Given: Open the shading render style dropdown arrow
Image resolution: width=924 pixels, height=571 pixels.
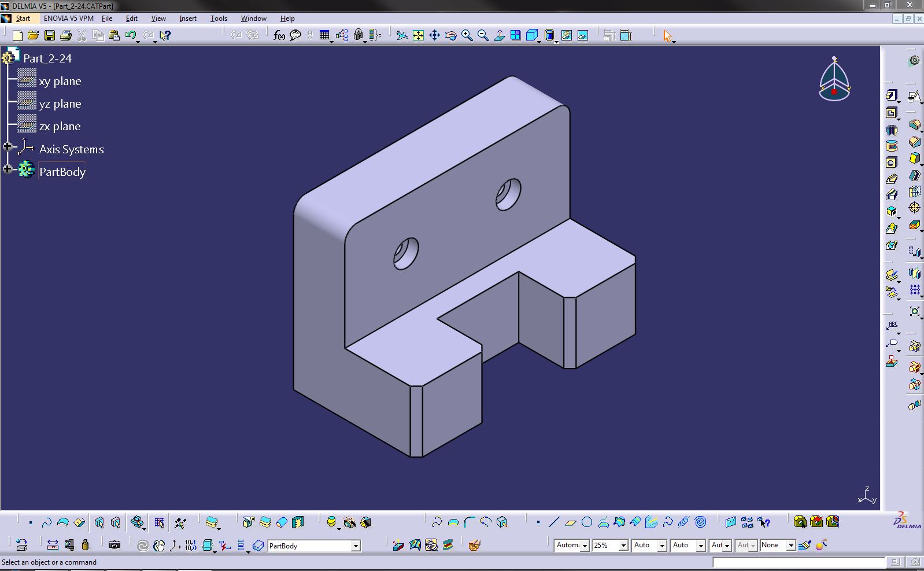Looking at the screenshot, I should [x=556, y=41].
